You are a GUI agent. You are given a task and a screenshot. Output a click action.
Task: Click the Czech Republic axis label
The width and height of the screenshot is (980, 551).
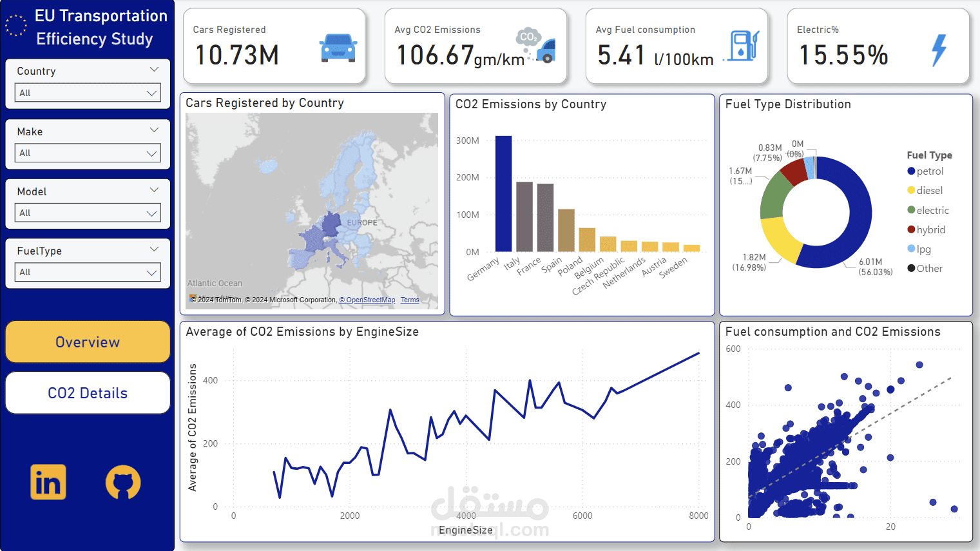tap(599, 276)
